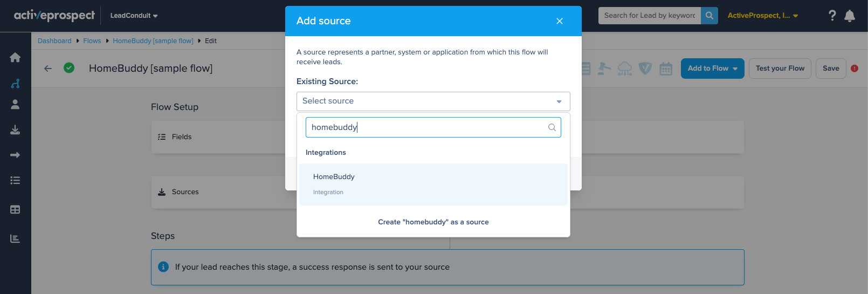Open HomeBuddy [sample flow] breadcrumb link
Screen dimensions: 868x294
coord(153,41)
